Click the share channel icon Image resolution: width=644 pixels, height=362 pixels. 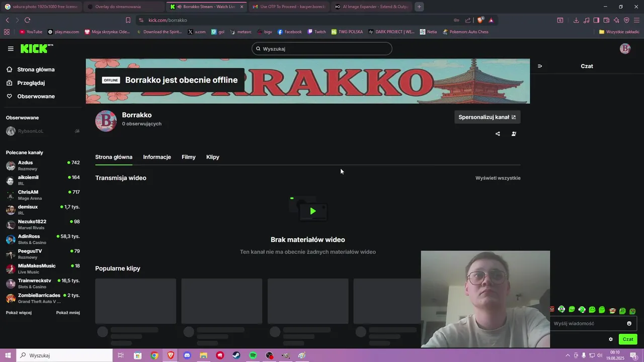(x=498, y=134)
